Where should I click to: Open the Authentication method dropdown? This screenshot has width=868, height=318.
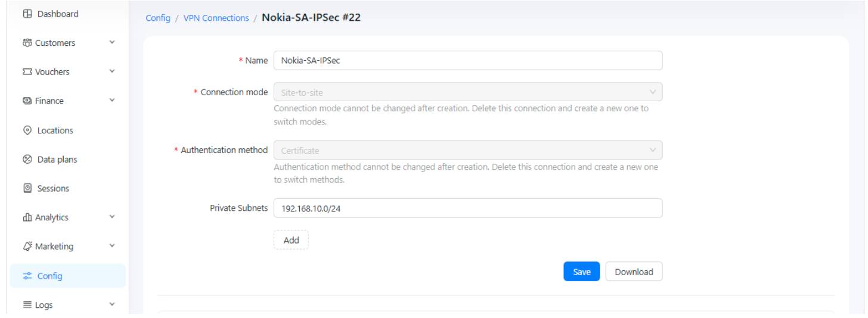(468, 150)
